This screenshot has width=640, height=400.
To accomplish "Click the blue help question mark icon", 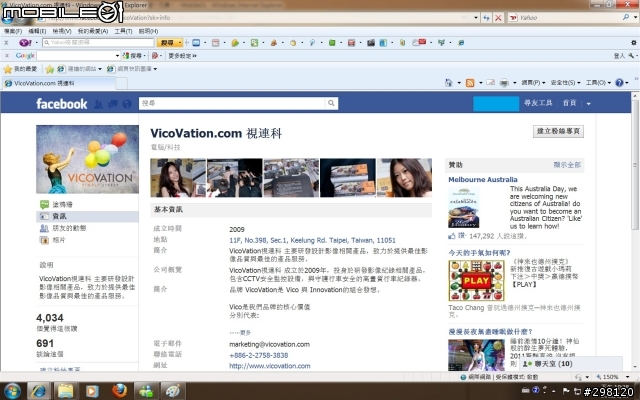I will coord(619,83).
